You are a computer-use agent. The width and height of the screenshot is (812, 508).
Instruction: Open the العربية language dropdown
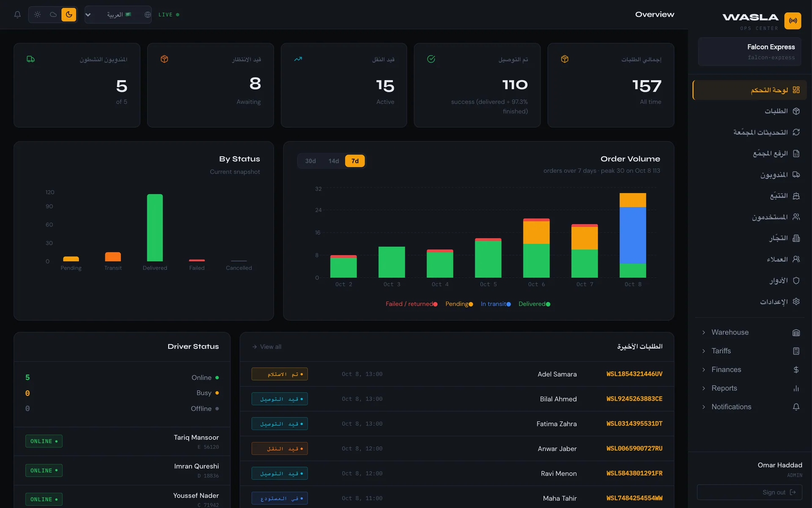coord(118,14)
